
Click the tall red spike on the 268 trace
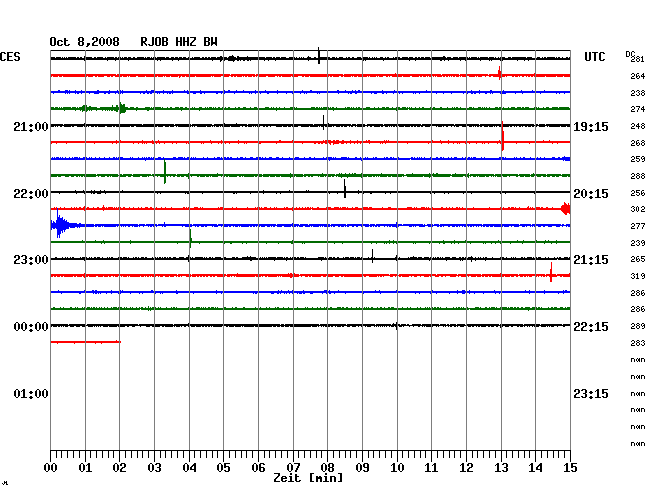[x=502, y=136]
